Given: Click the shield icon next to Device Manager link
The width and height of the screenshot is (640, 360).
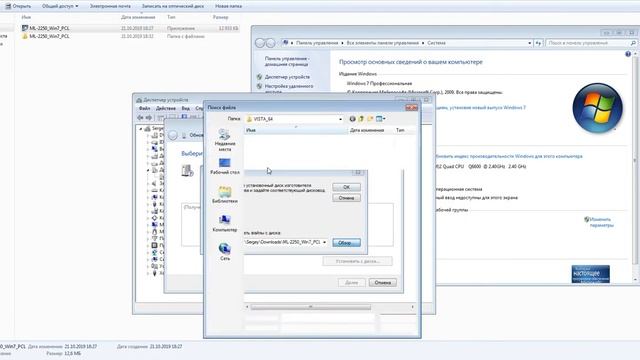Looking at the screenshot, I should coord(259,77).
